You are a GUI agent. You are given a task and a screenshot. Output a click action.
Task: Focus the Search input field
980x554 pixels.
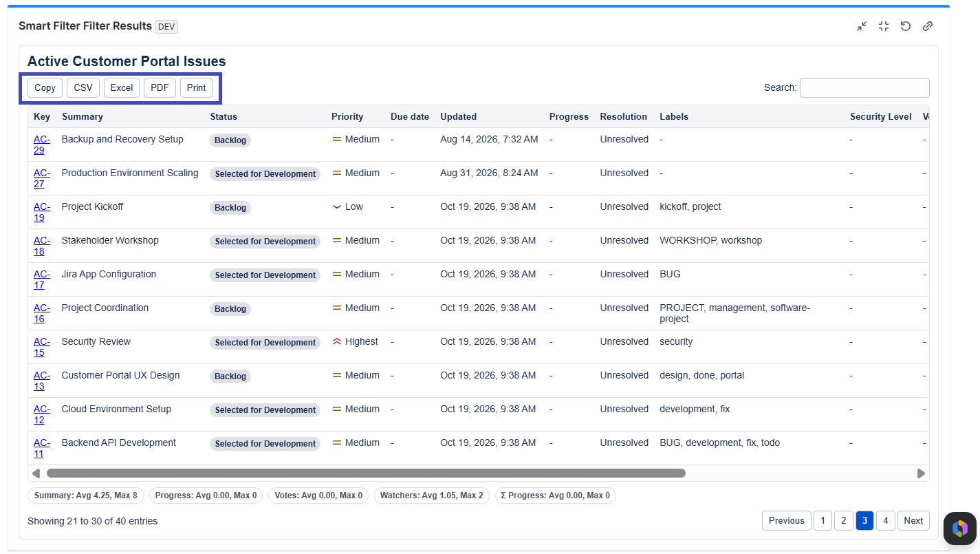864,87
